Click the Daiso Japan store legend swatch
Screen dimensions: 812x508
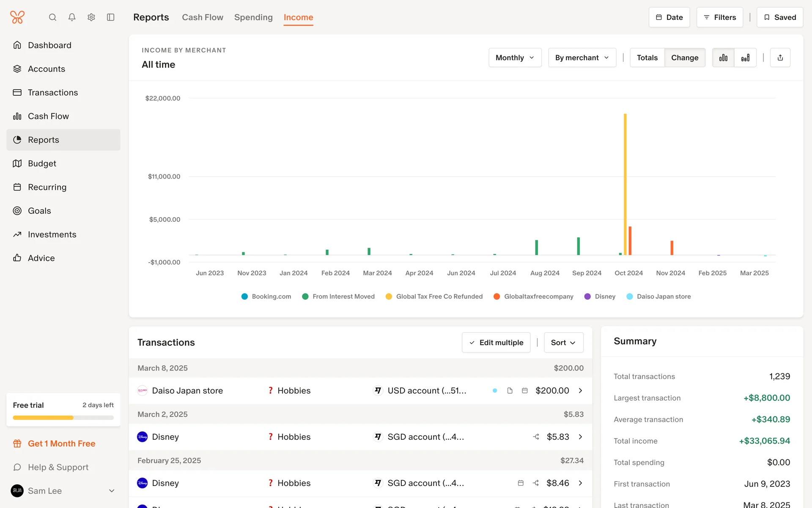(629, 296)
